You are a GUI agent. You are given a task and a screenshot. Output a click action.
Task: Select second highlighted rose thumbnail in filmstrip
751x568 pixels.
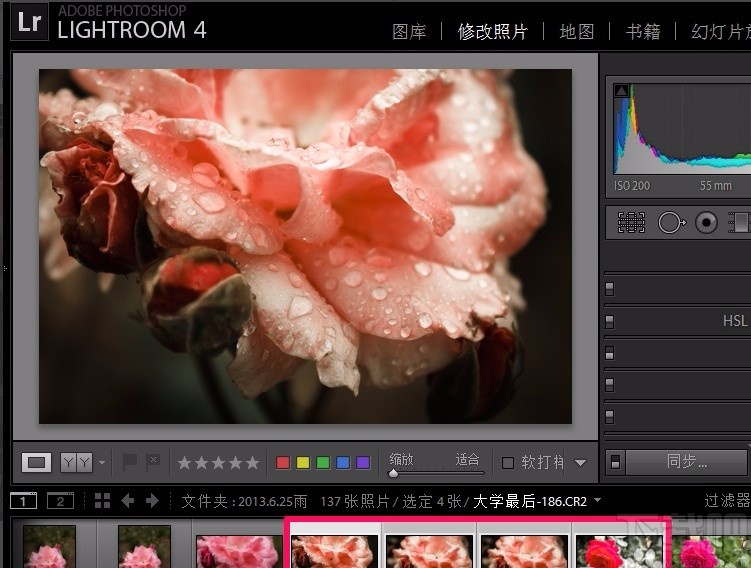(x=429, y=552)
